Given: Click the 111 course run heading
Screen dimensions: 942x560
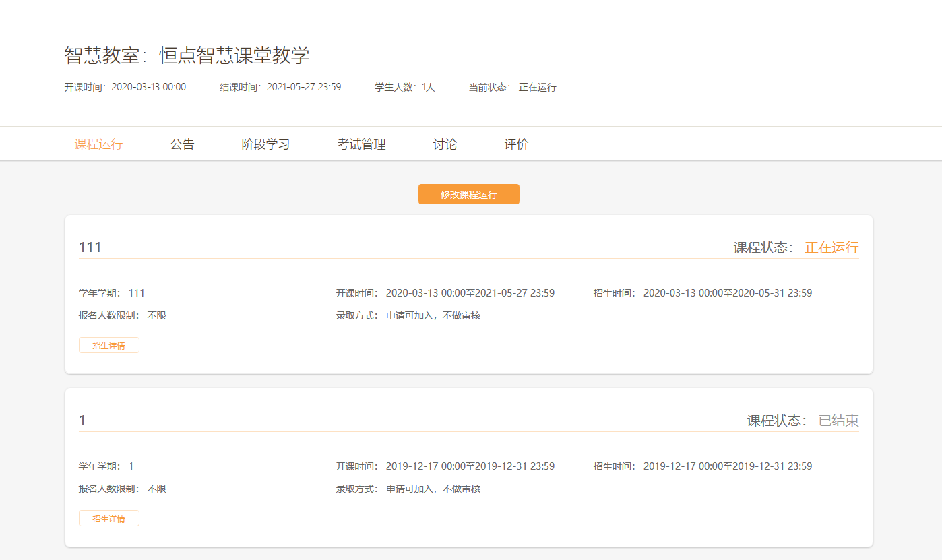Looking at the screenshot, I should (x=90, y=247).
